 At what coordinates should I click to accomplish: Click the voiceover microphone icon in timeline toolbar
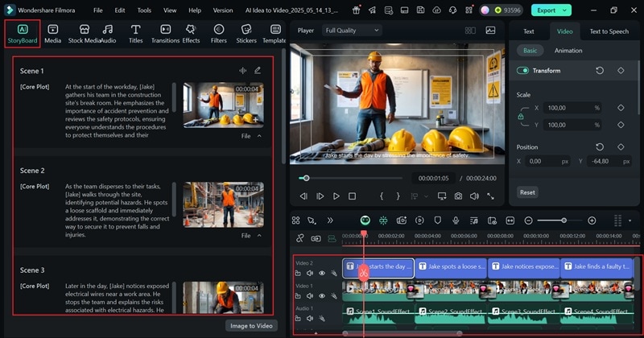pyautogui.click(x=456, y=221)
